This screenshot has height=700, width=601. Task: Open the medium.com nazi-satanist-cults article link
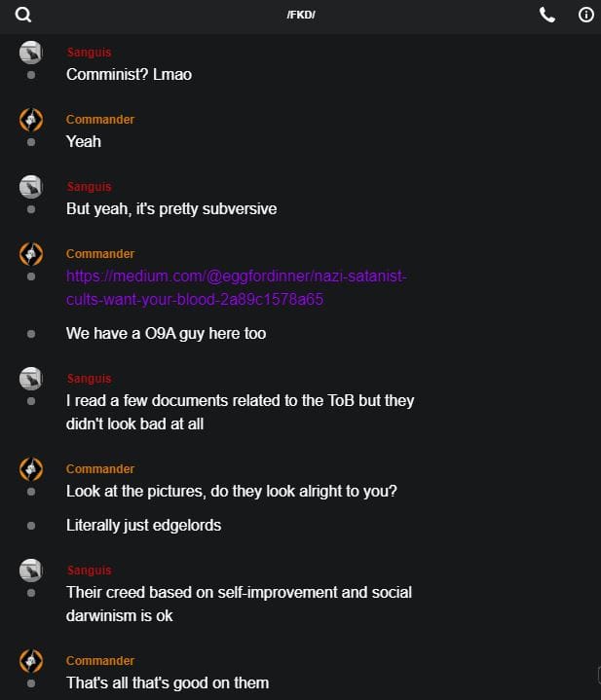point(236,287)
